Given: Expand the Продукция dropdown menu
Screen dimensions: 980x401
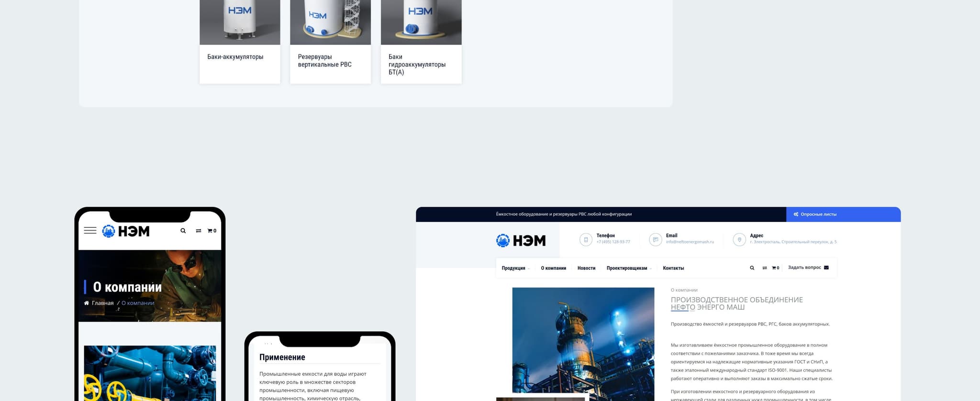Looking at the screenshot, I should (x=515, y=268).
